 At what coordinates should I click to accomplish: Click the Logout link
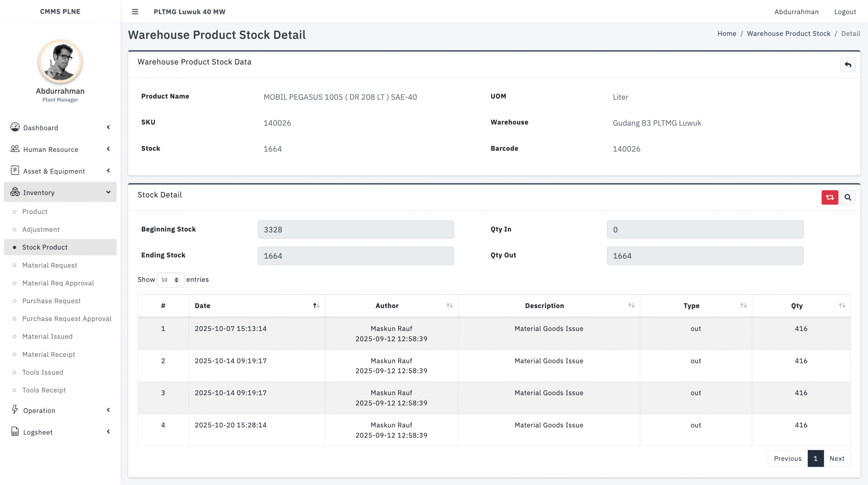coord(845,12)
